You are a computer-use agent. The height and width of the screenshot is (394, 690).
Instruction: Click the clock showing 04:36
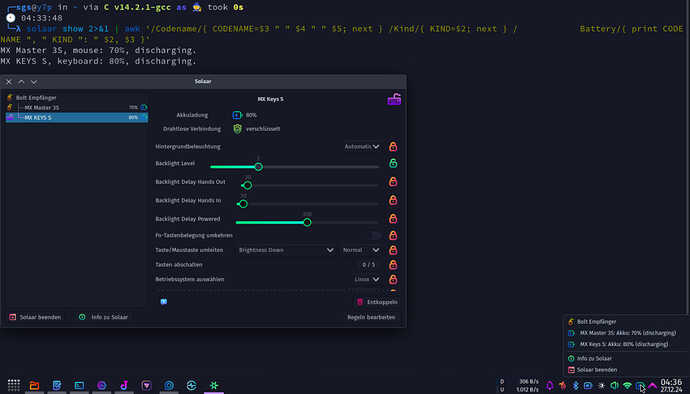point(672,386)
